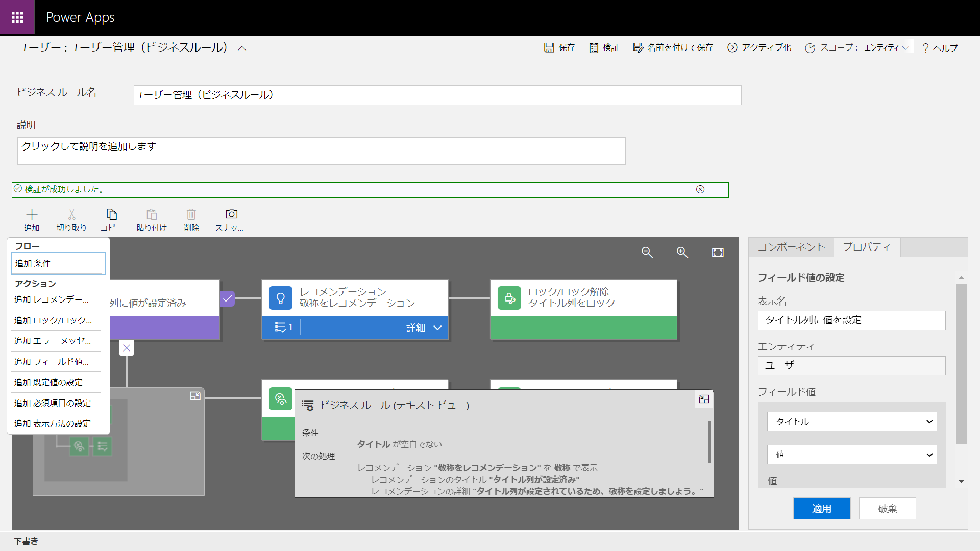980x551 pixels.
Task: Zoom out on the canvas with the magnifier
Action: (647, 253)
